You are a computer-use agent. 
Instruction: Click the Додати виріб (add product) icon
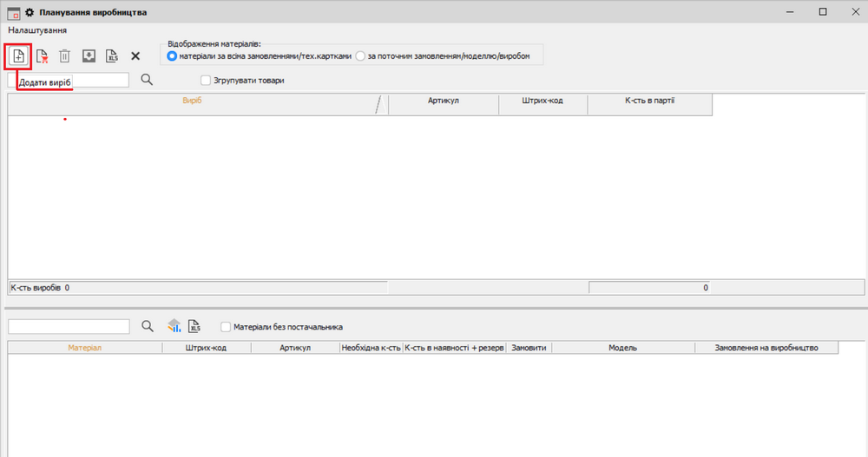[x=18, y=55]
